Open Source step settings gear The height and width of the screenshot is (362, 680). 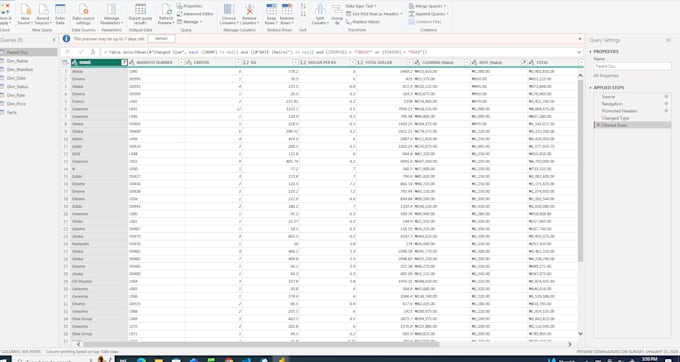666,97
